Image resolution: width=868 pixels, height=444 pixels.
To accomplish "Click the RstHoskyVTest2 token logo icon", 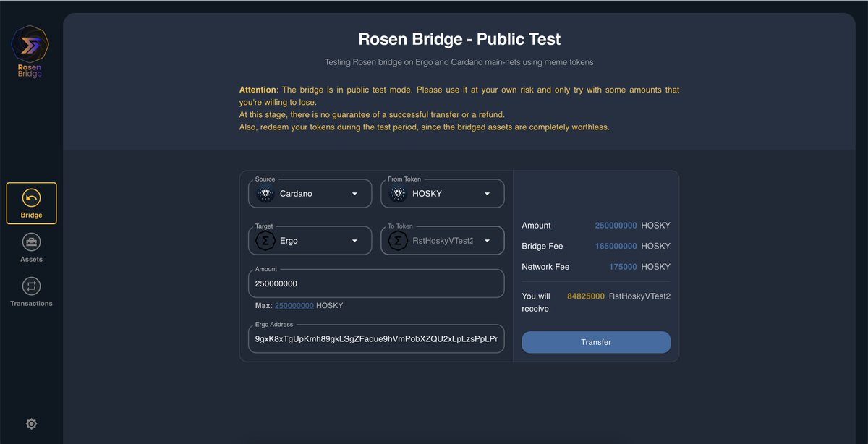I will [397, 241].
